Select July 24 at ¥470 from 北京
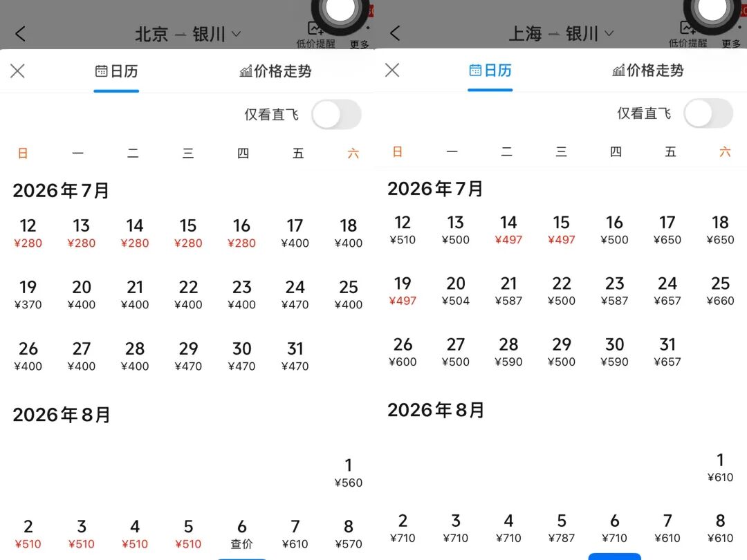 click(295, 295)
